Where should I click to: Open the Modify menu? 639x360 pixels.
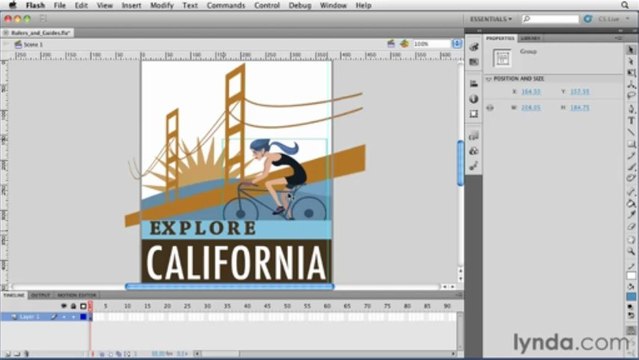[162, 5]
